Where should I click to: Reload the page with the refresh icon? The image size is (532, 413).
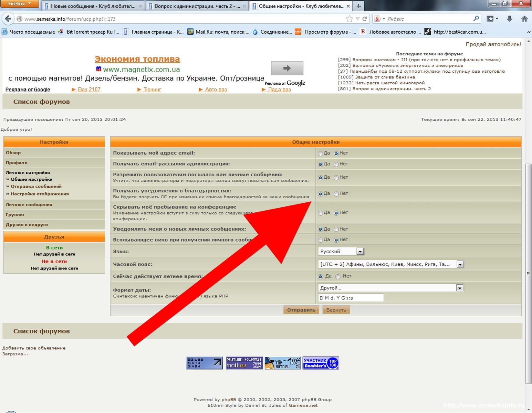click(x=365, y=19)
